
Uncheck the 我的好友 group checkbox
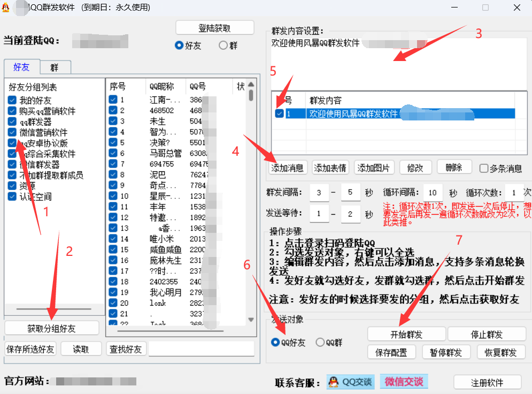[12, 100]
